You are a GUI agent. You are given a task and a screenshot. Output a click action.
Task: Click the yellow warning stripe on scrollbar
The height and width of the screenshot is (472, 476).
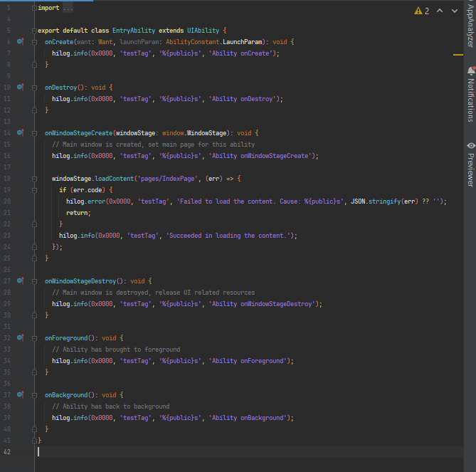point(459,55)
